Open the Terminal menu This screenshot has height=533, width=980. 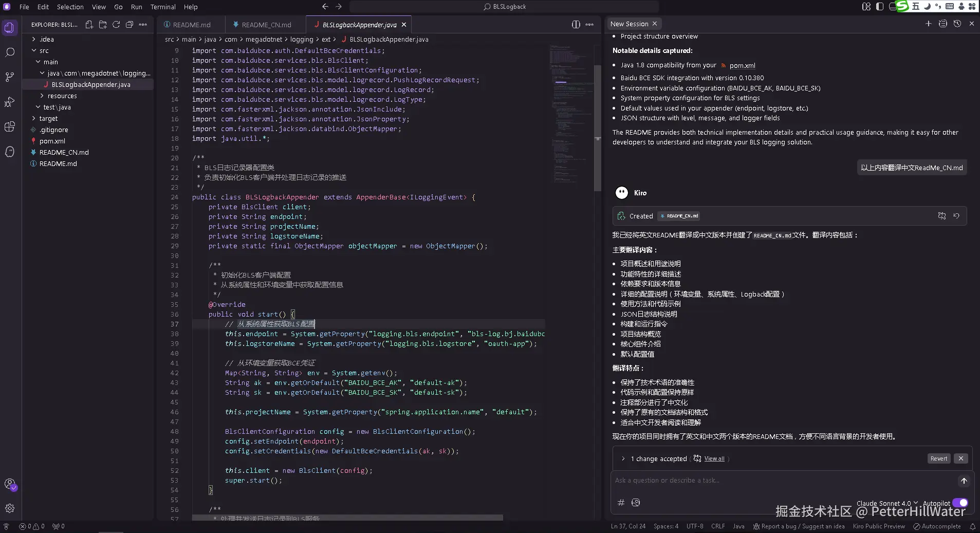click(163, 7)
